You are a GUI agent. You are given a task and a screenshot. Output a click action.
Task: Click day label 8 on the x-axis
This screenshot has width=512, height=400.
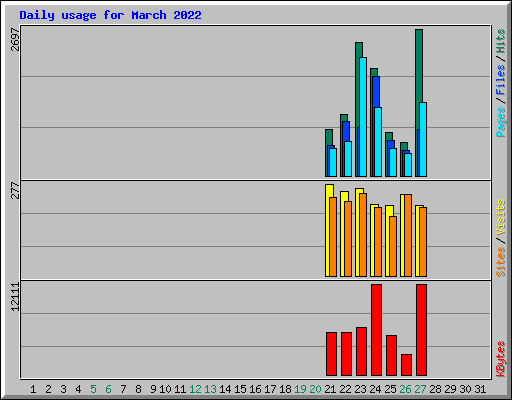[138, 389]
